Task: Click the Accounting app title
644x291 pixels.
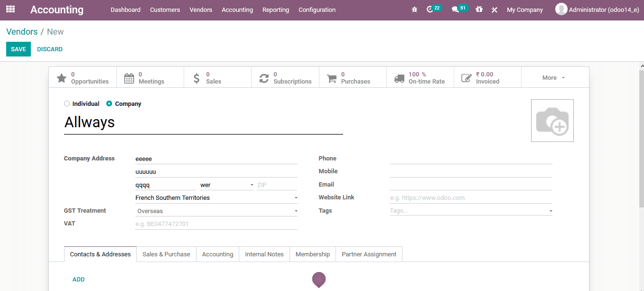Action: point(57,9)
